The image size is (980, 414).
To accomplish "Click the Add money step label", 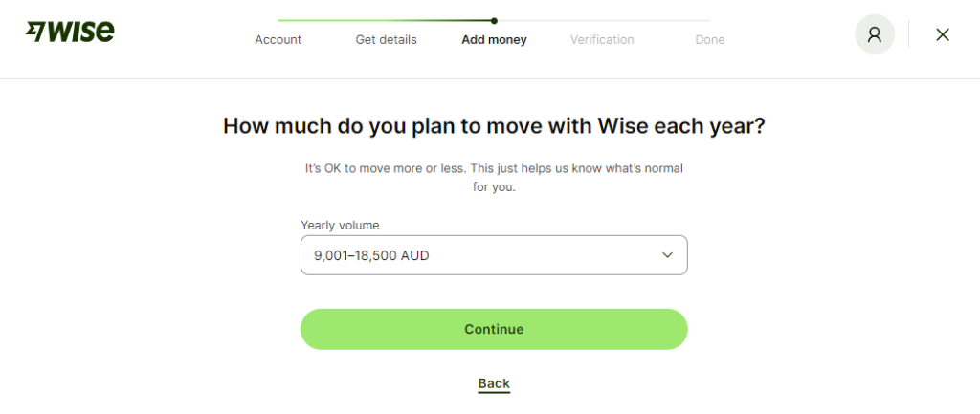I will tap(494, 40).
